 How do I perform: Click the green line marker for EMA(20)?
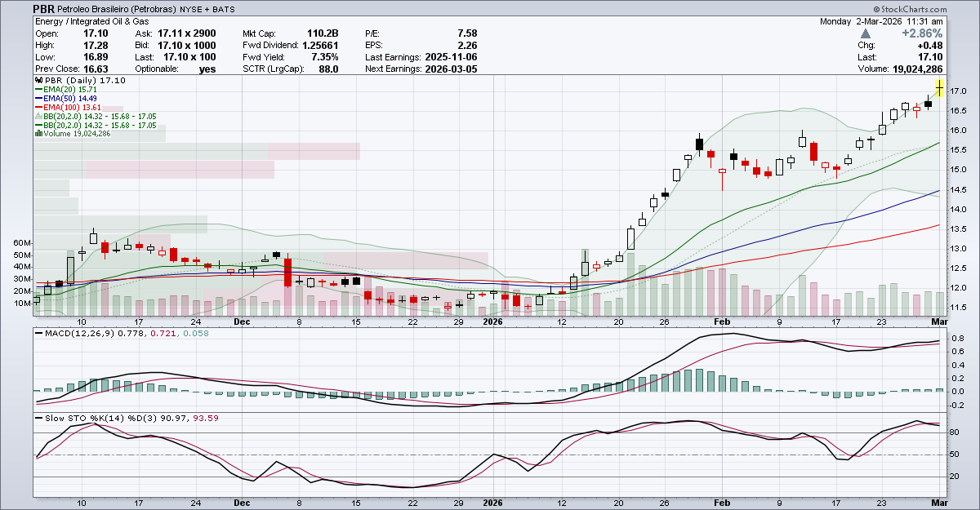click(x=38, y=90)
